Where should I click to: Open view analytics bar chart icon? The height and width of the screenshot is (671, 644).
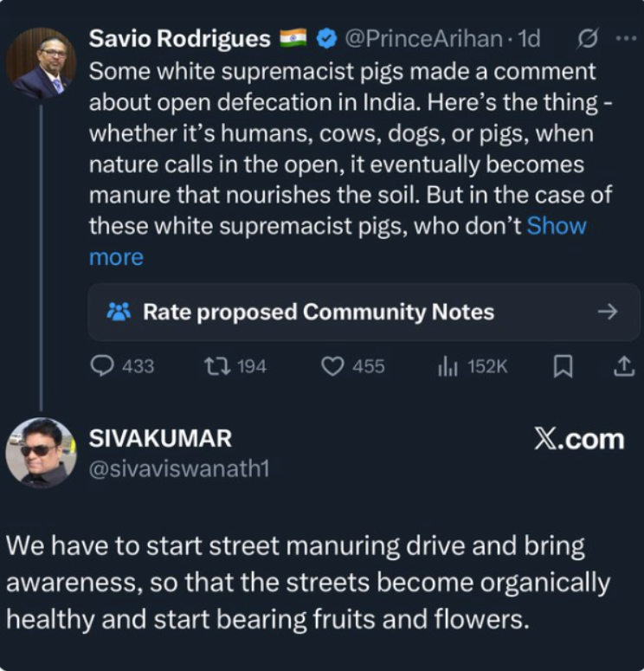[448, 366]
